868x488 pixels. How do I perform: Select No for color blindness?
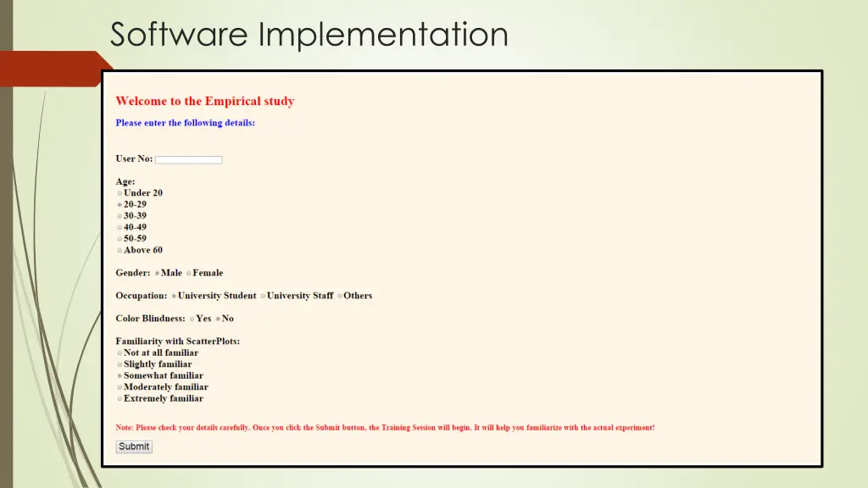(x=218, y=319)
